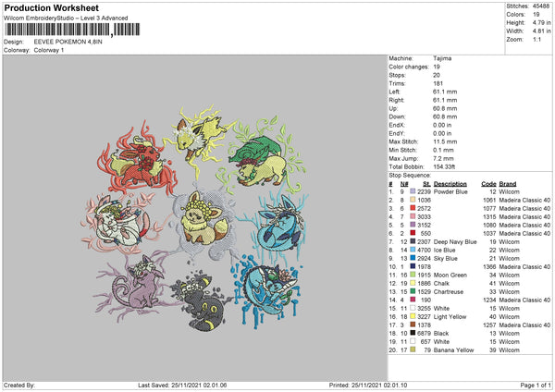Click the Height value 4.79 in

[x=541, y=22]
